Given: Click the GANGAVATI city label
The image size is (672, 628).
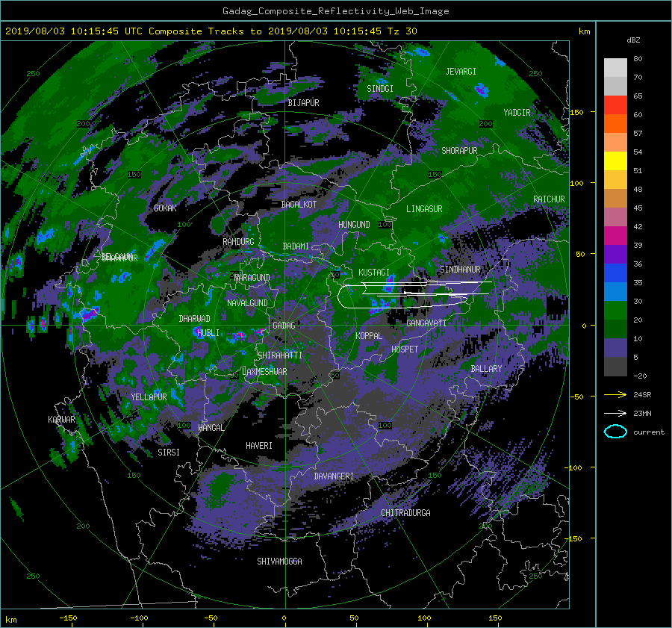Looking at the screenshot, I should [426, 323].
